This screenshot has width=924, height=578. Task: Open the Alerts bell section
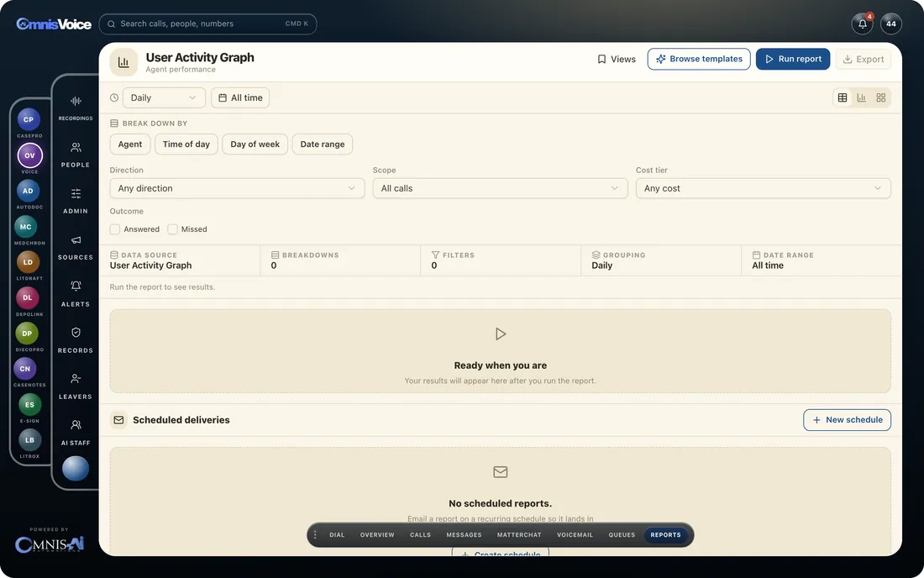[76, 293]
